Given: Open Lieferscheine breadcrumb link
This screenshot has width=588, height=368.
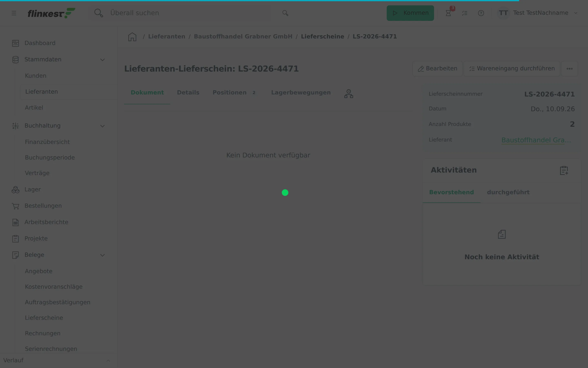Looking at the screenshot, I should coord(322,37).
